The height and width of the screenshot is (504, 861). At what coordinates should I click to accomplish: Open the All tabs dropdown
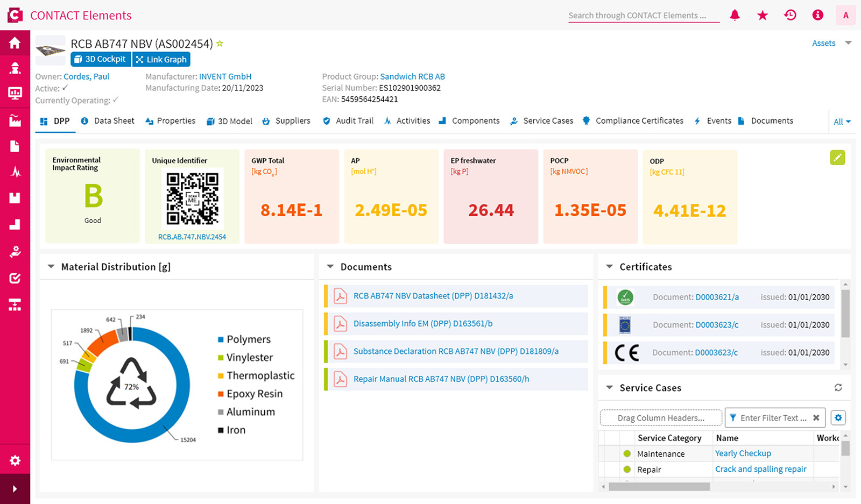pyautogui.click(x=842, y=122)
